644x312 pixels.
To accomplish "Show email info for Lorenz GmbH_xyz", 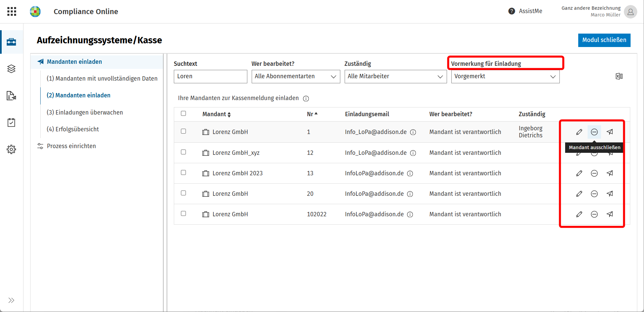I will click(x=413, y=153).
